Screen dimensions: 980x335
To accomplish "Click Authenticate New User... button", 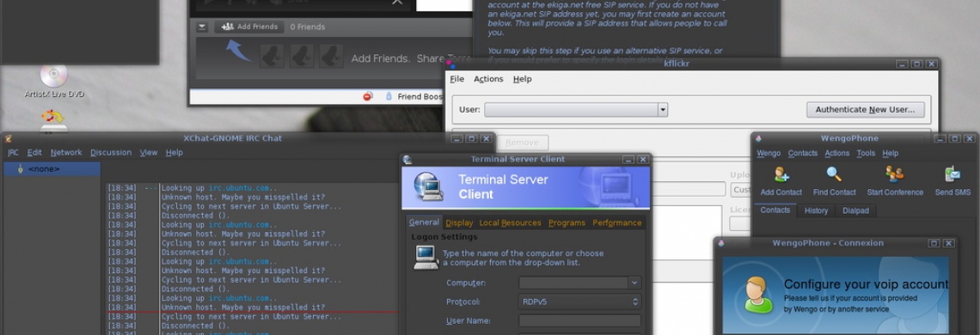I will (x=865, y=109).
